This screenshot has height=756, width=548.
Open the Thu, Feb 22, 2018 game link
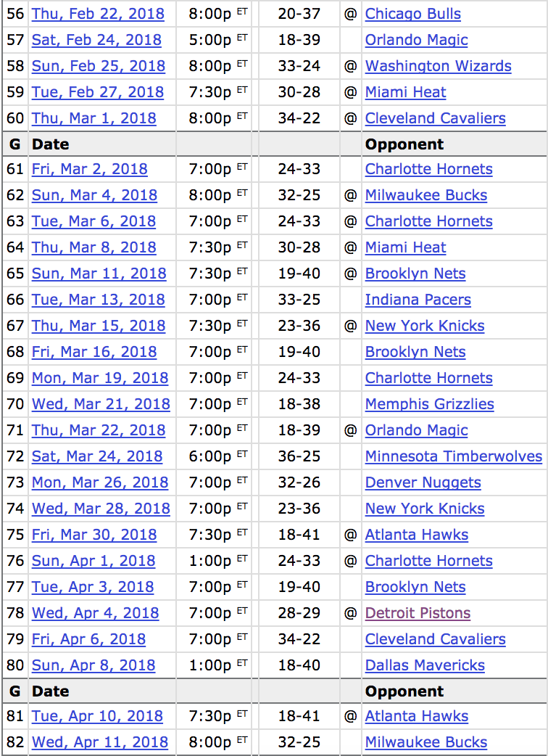coord(98,14)
